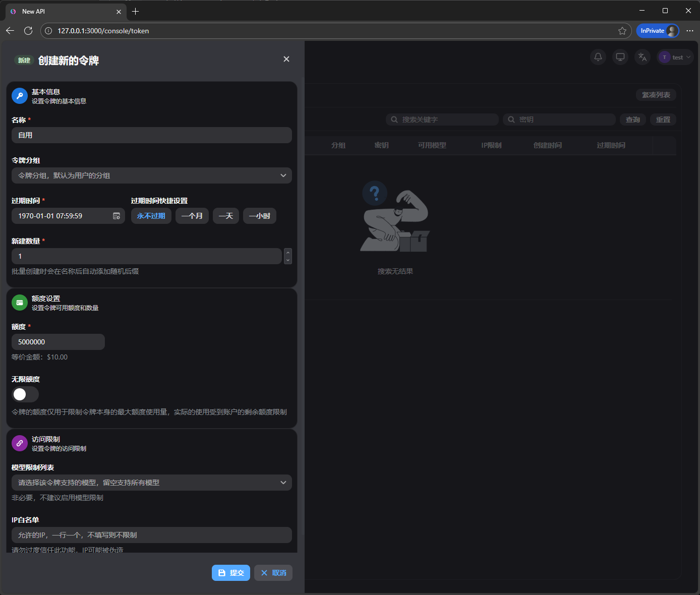Switch to the New API browser tab

(x=61, y=11)
